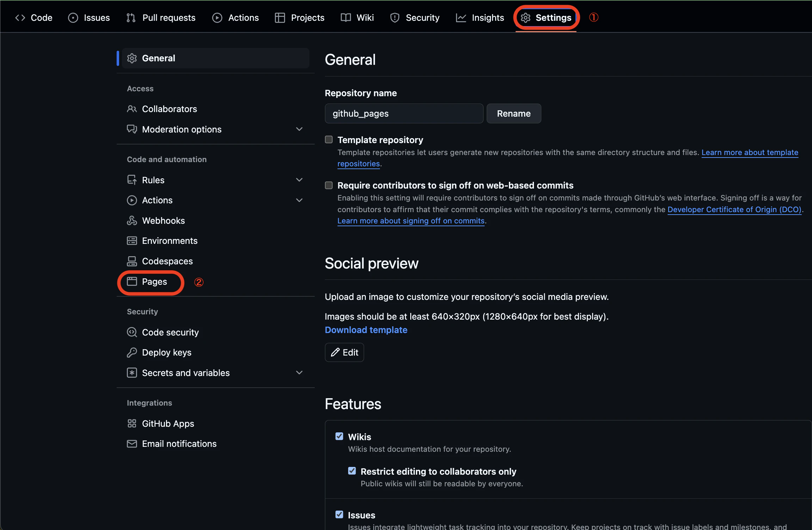Click the Codespaces icon in sidebar
This screenshot has height=530, width=812.
click(132, 261)
